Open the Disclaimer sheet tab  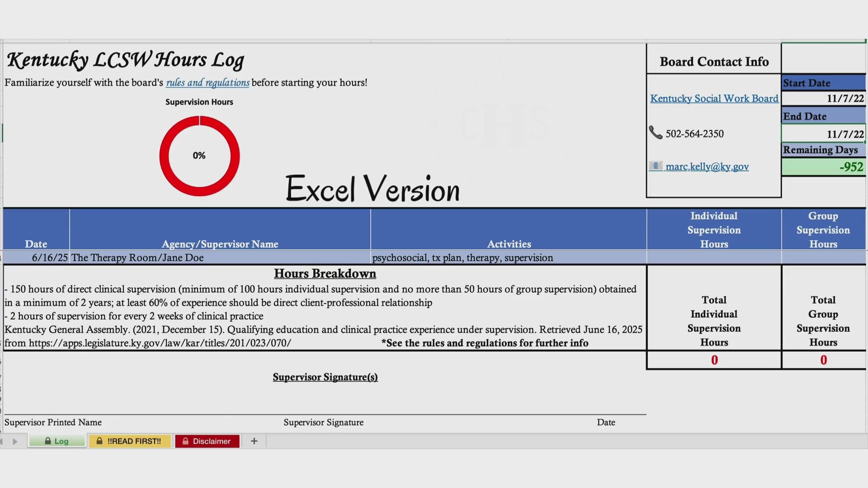pos(207,441)
